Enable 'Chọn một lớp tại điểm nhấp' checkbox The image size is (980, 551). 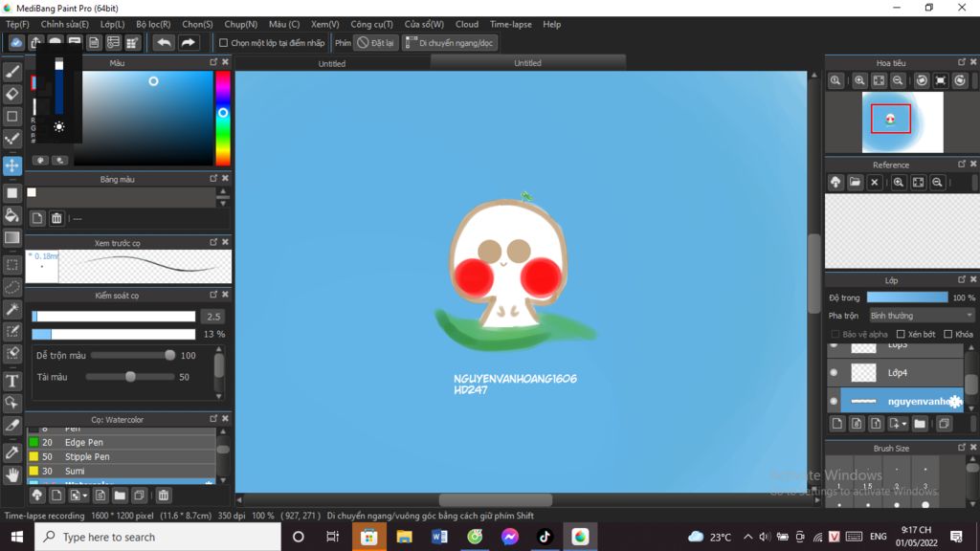[223, 43]
